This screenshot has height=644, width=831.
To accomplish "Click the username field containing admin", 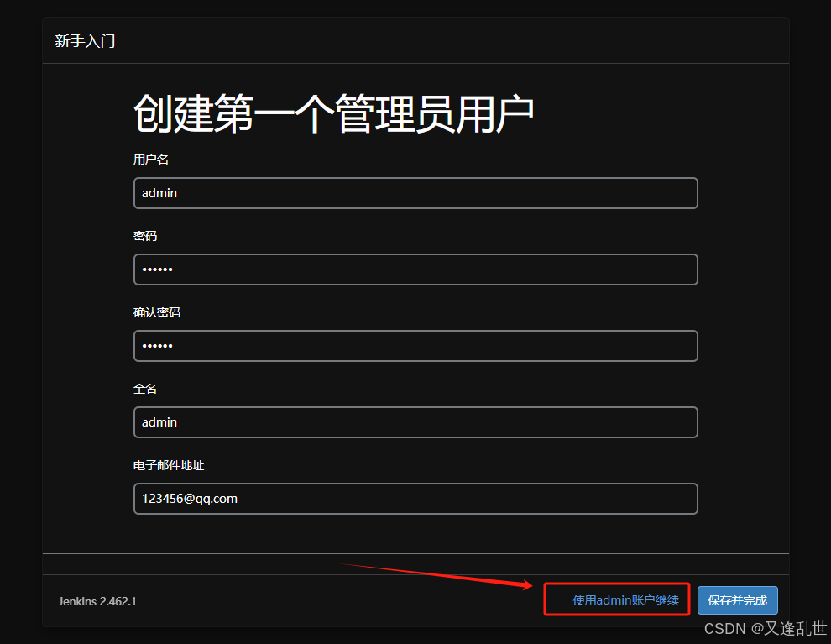I will click(415, 193).
